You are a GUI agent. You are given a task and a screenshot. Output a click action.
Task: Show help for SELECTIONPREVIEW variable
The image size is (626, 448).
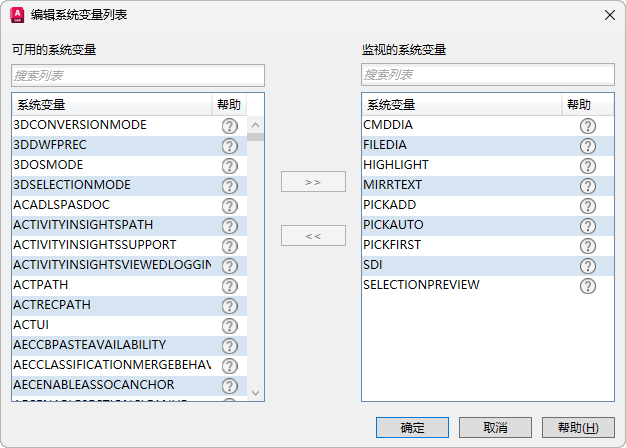(x=588, y=286)
